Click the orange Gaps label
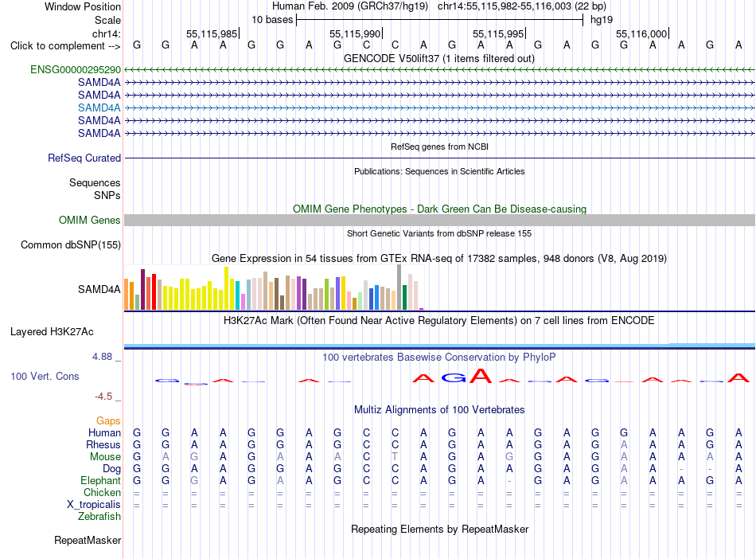Viewport: 756px width, 559px height. click(x=108, y=421)
